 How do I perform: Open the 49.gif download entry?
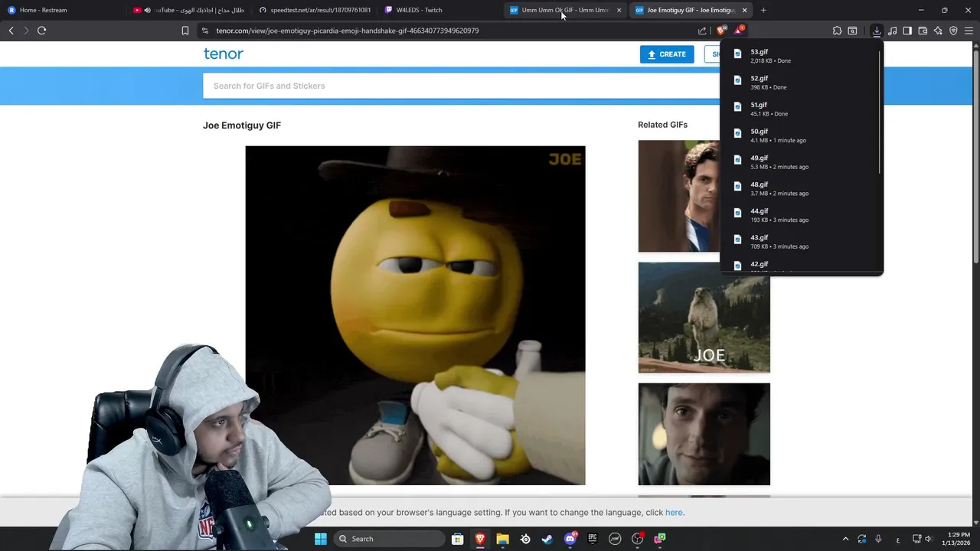coord(800,161)
